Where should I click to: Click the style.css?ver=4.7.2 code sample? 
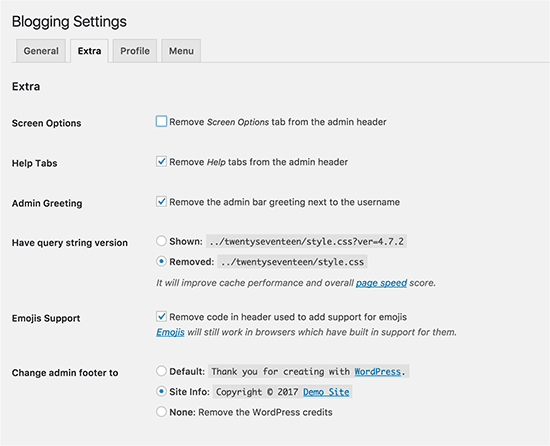pos(307,241)
